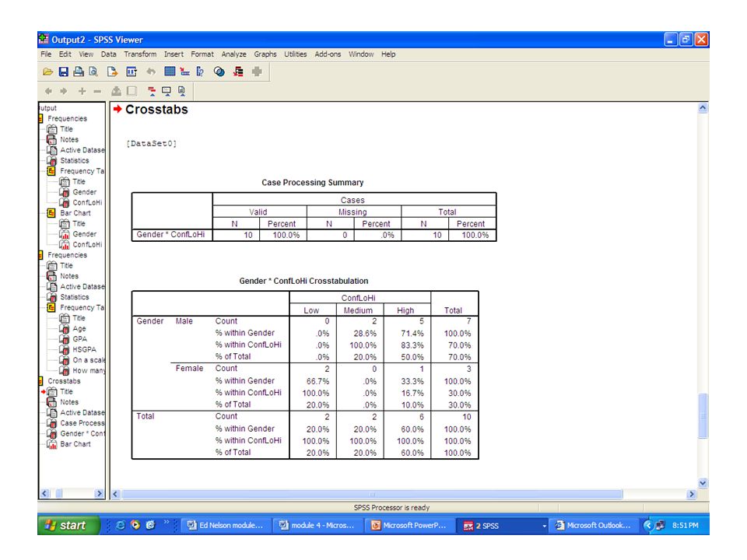Select the Gender * ConfLoHi Crosstabulation title
Screen dimensions: 747x560
[303, 281]
